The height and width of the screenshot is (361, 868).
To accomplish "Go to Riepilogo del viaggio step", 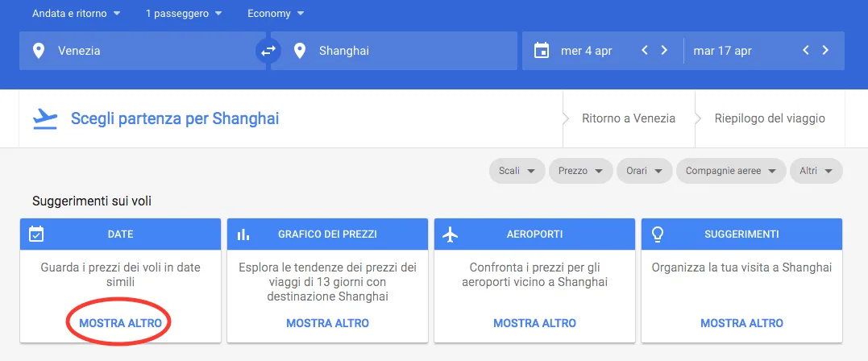I will pos(770,118).
